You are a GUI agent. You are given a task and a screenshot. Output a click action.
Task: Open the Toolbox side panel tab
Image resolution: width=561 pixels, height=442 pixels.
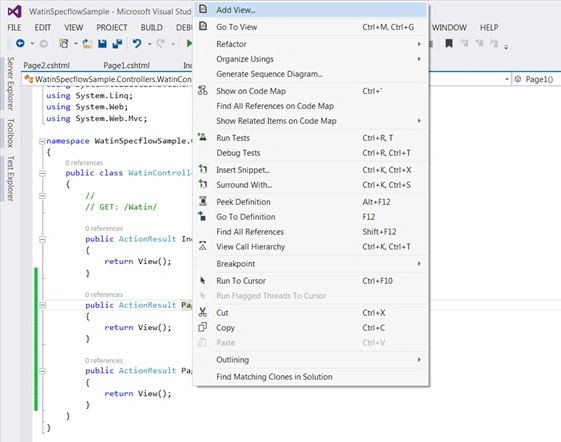(x=10, y=133)
